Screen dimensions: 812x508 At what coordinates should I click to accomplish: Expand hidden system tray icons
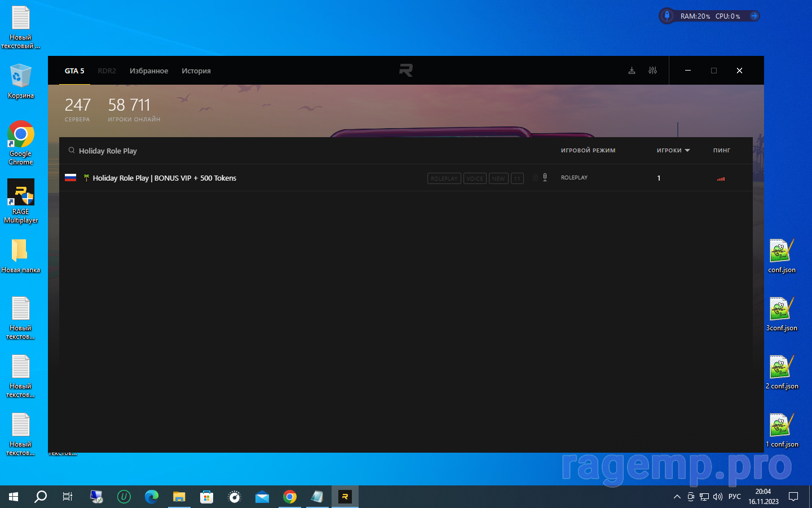(677, 497)
